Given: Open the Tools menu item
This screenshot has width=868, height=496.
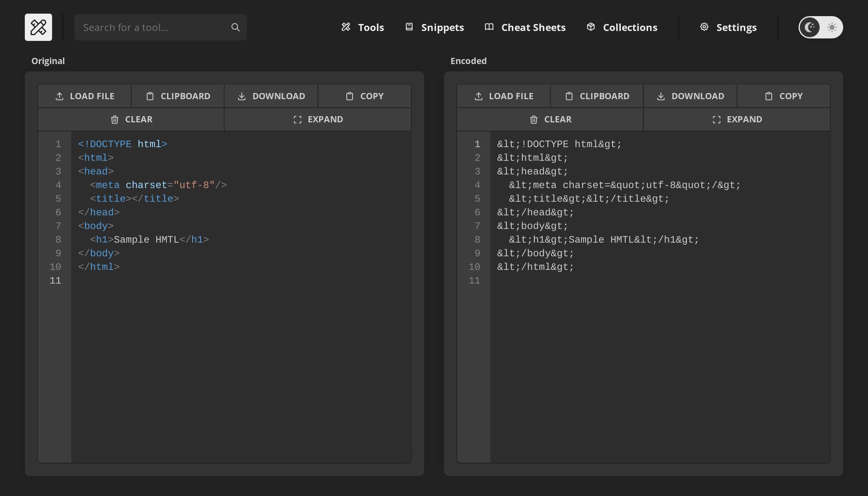Looking at the screenshot, I should coord(362,27).
